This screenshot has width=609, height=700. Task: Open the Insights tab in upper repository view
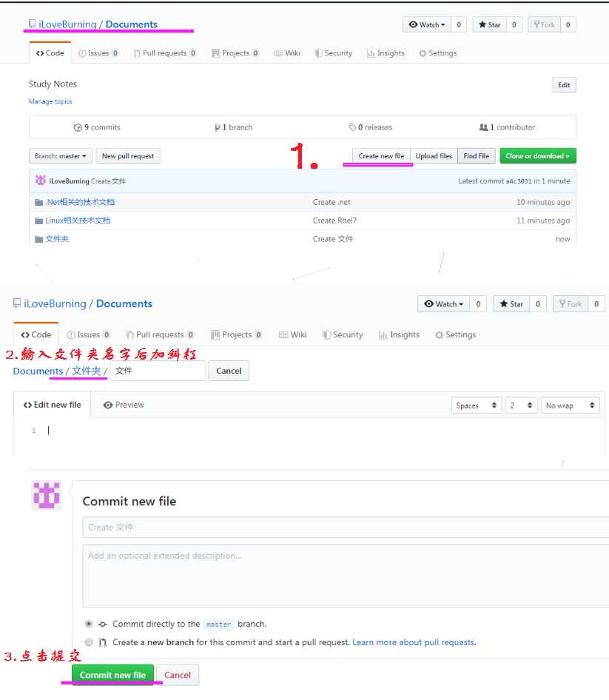pos(386,53)
